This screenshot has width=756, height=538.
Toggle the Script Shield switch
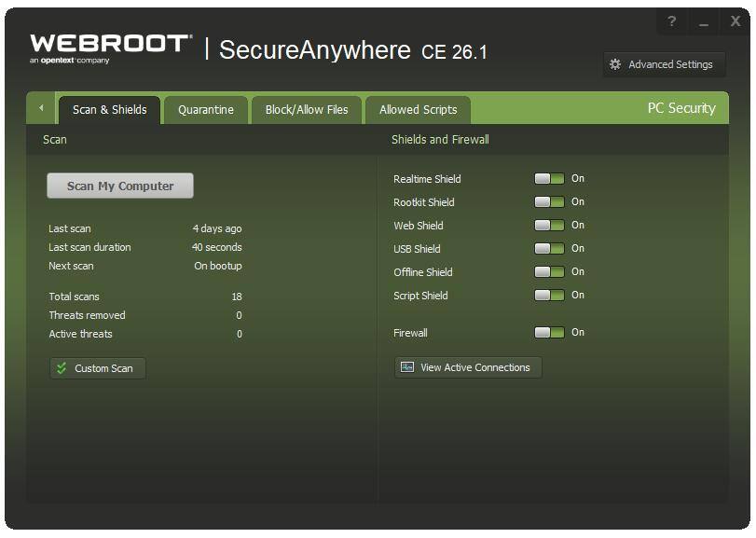pos(549,296)
